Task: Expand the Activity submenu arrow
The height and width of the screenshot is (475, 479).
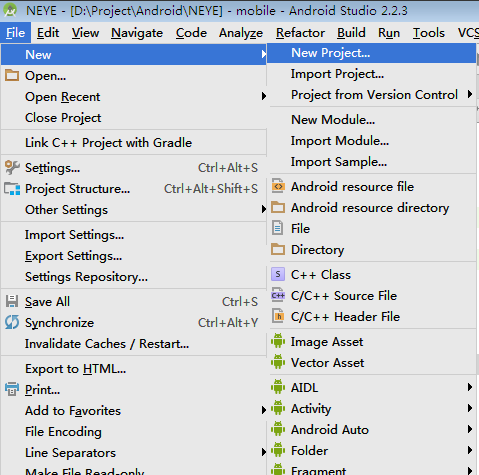Action: [470, 408]
